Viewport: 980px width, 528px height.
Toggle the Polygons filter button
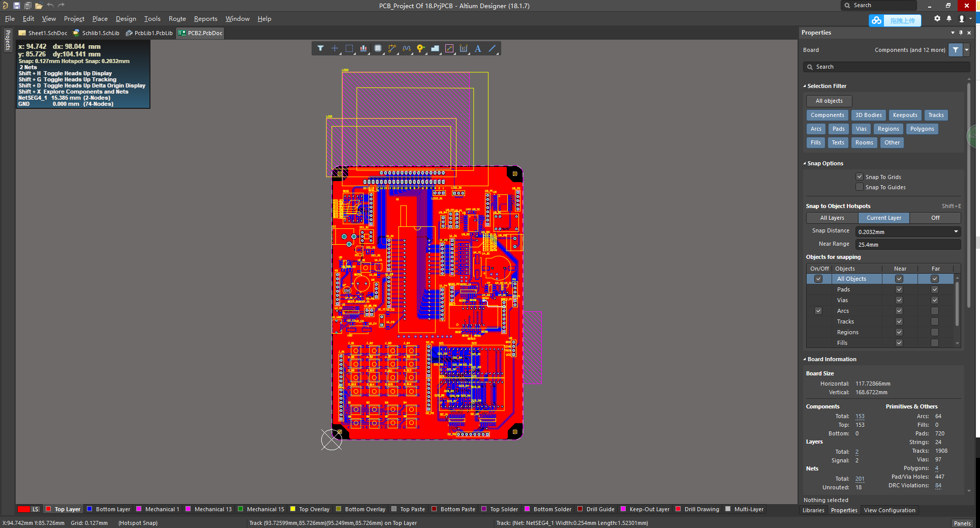pyautogui.click(x=922, y=129)
